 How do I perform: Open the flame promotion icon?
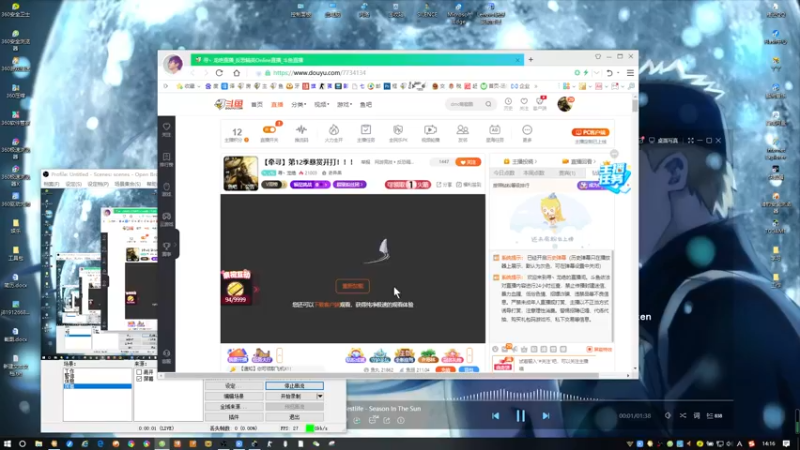(x=334, y=130)
